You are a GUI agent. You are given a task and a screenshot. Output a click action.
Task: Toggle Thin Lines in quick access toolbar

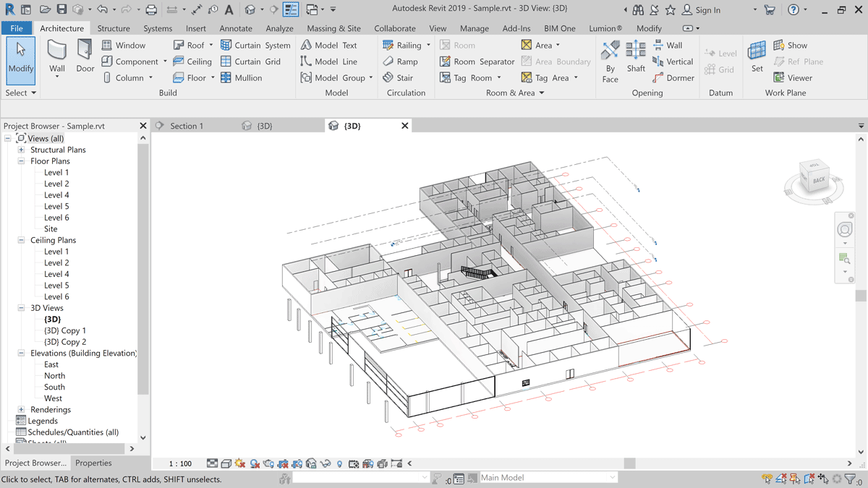[290, 10]
